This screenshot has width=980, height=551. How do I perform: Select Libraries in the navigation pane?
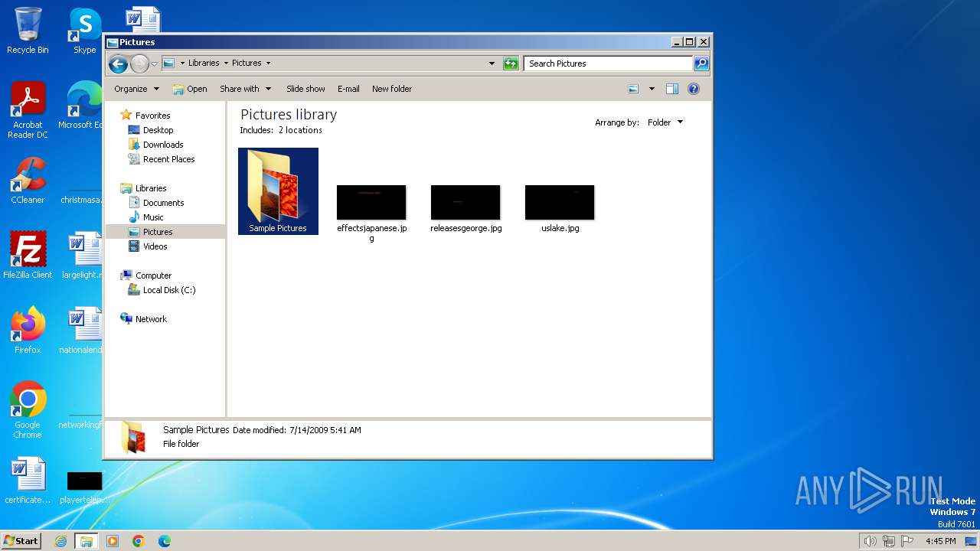point(151,188)
